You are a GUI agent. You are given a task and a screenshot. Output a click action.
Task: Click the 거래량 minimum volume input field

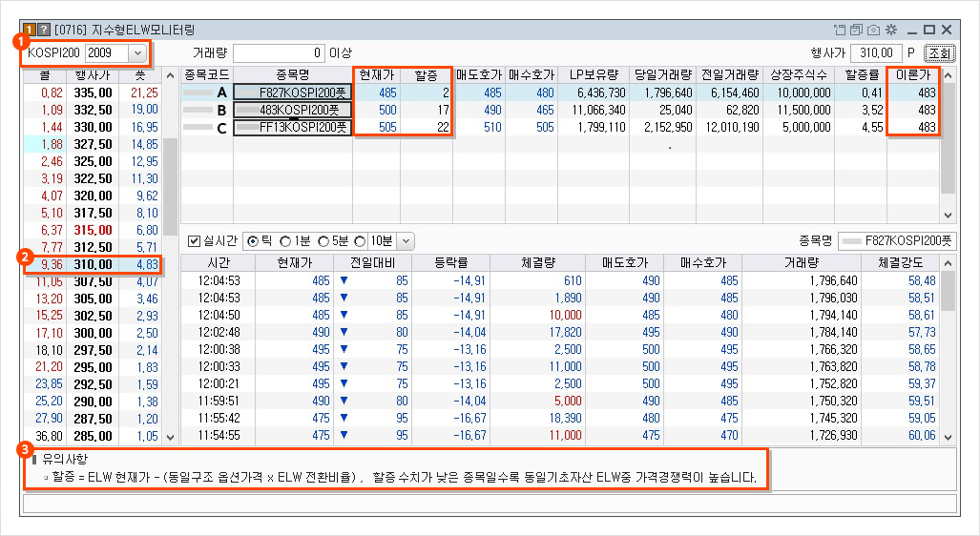point(279,53)
